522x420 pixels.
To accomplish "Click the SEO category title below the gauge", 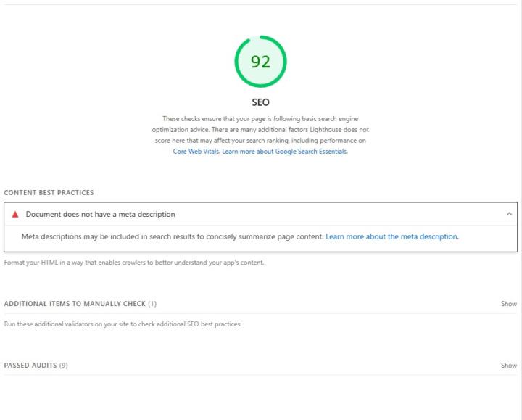I will (x=260, y=102).
